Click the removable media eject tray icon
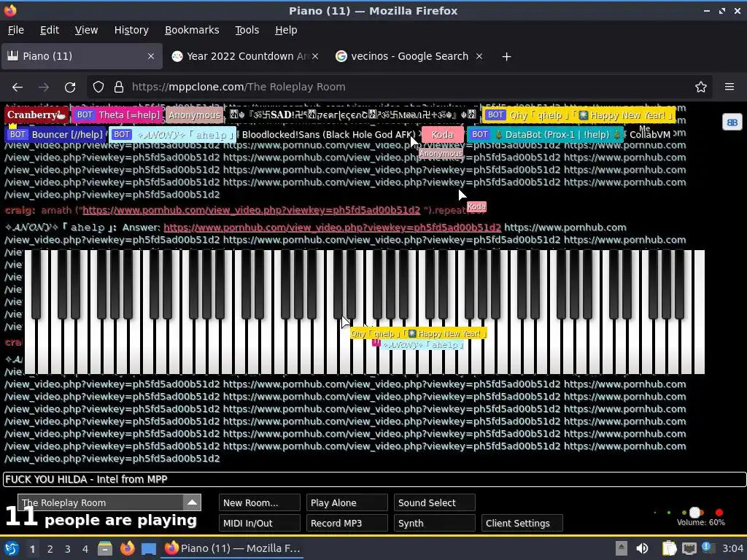747x560 pixels. (622, 548)
